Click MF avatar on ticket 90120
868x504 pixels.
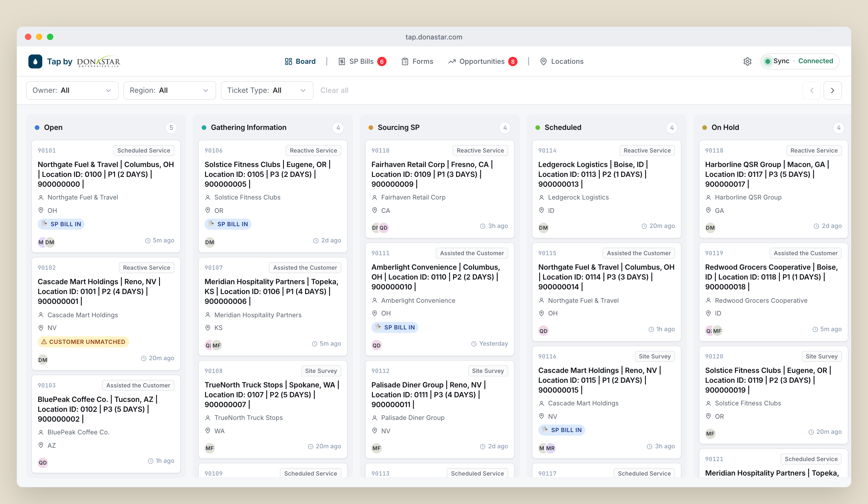(x=710, y=434)
